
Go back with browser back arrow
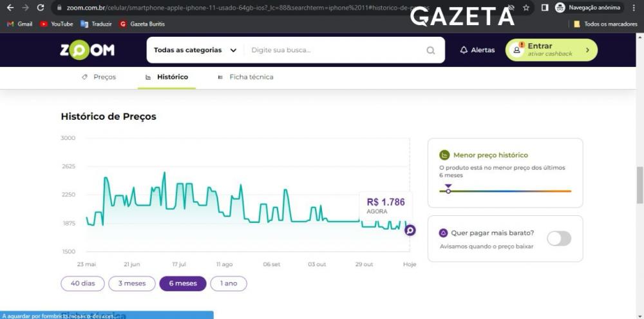pyautogui.click(x=10, y=7)
